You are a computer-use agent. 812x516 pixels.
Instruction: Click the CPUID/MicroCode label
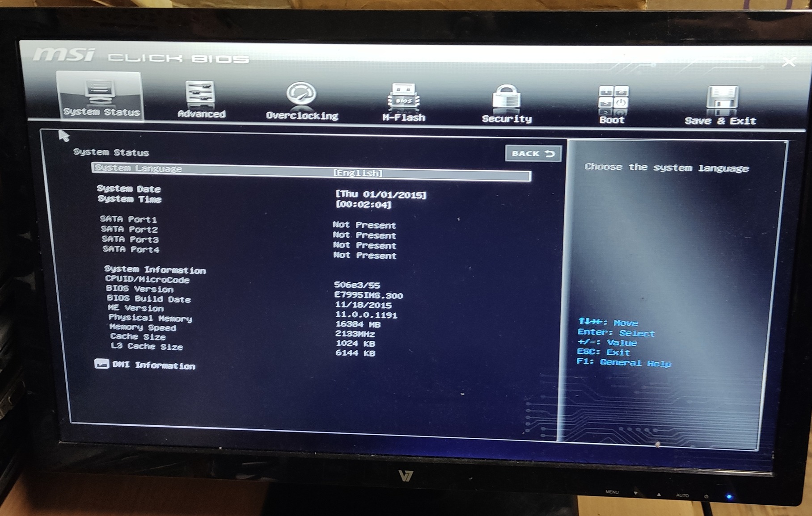[x=148, y=279]
